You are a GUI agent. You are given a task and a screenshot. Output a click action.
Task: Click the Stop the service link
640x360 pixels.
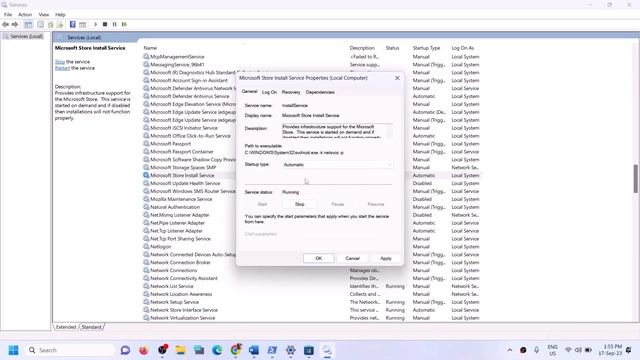tap(60, 62)
